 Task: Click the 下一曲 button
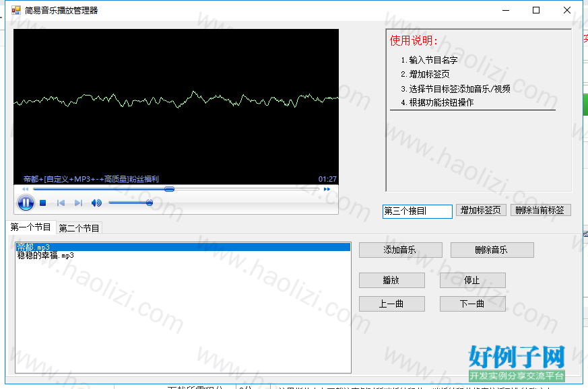coord(472,304)
